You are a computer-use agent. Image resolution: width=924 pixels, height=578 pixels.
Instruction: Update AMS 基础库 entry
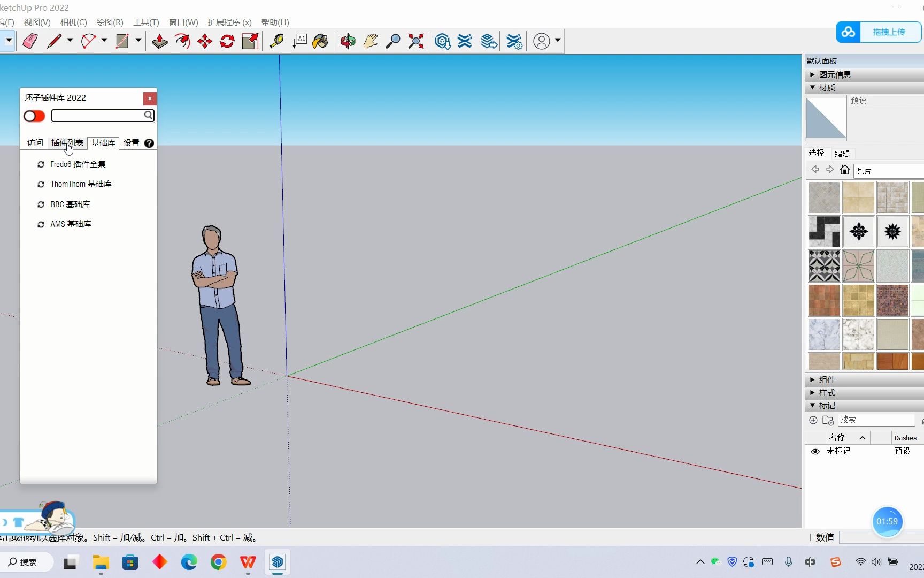[41, 224]
